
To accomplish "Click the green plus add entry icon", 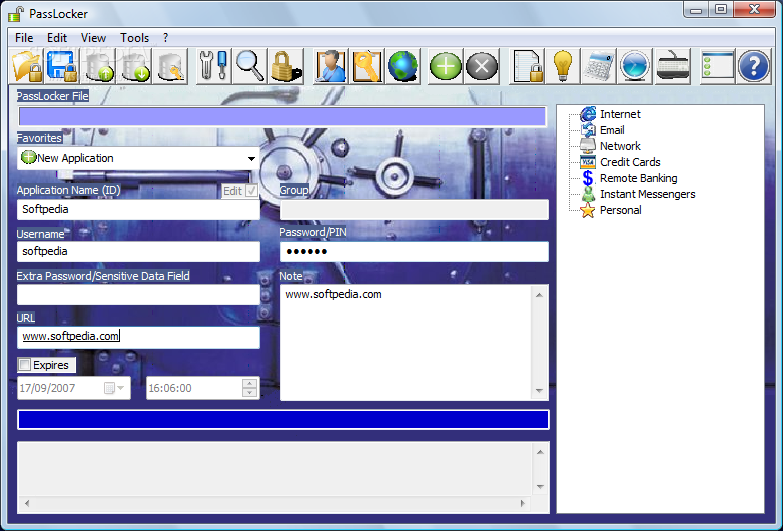I will click(445, 66).
